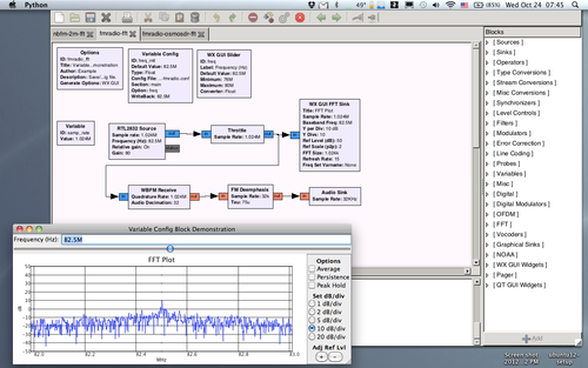This screenshot has width=588, height=368.
Task: Select the WX GUI FFT Sink block
Action: (330, 135)
